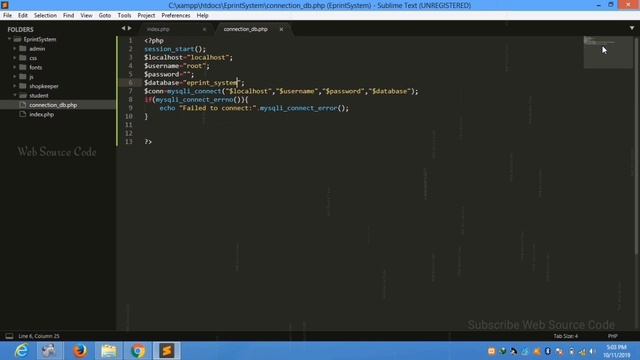640x360 pixels.
Task: Open connection_db.php in the sidebar
Action: [53, 105]
